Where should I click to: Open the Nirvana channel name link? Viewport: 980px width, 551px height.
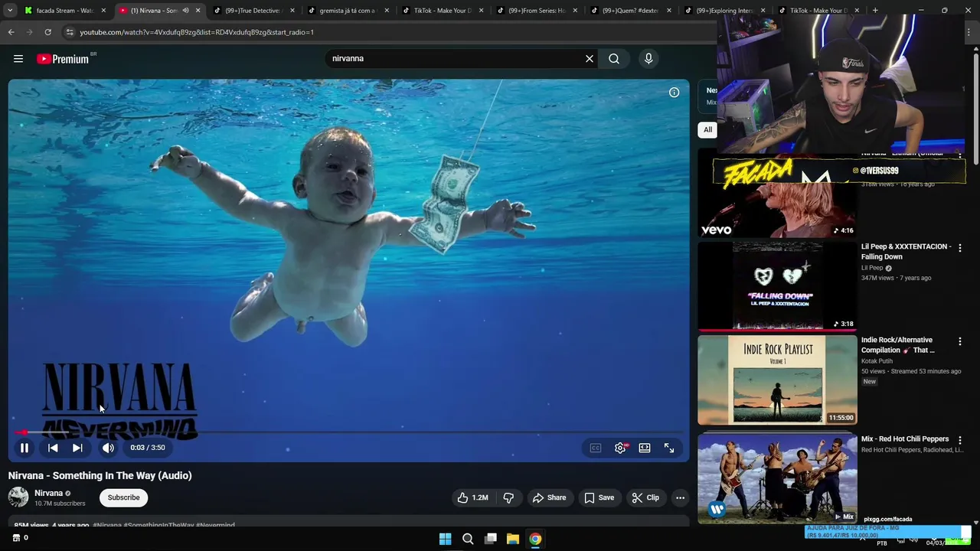pos(48,493)
